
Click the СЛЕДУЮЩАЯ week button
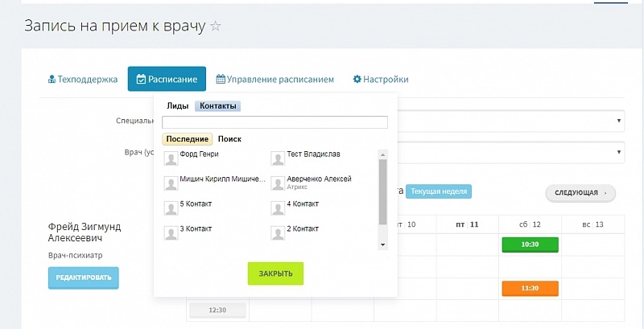point(580,193)
